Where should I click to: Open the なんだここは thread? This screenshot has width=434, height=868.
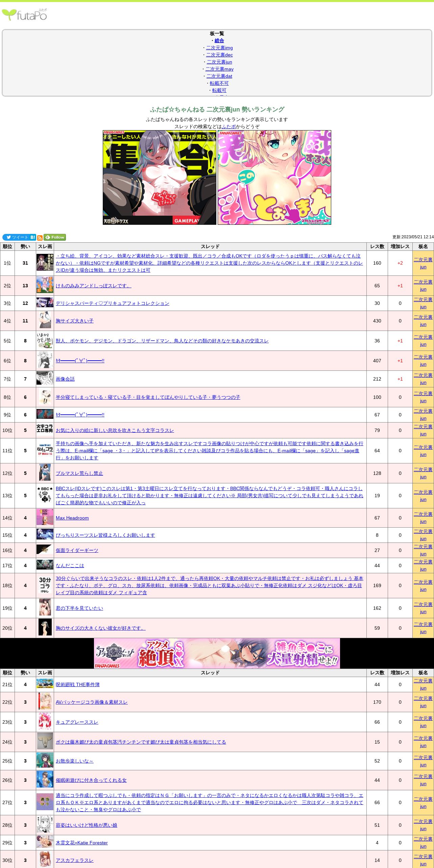pos(70,565)
